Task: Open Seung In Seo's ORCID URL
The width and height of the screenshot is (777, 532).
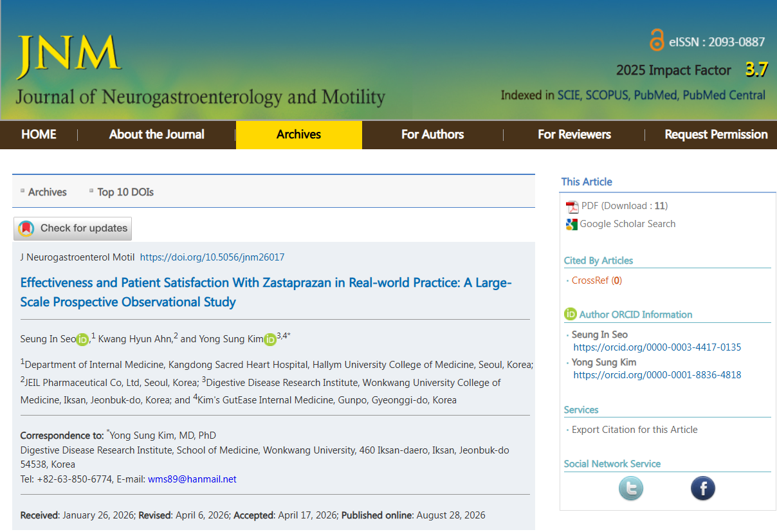Action: pyautogui.click(x=657, y=347)
